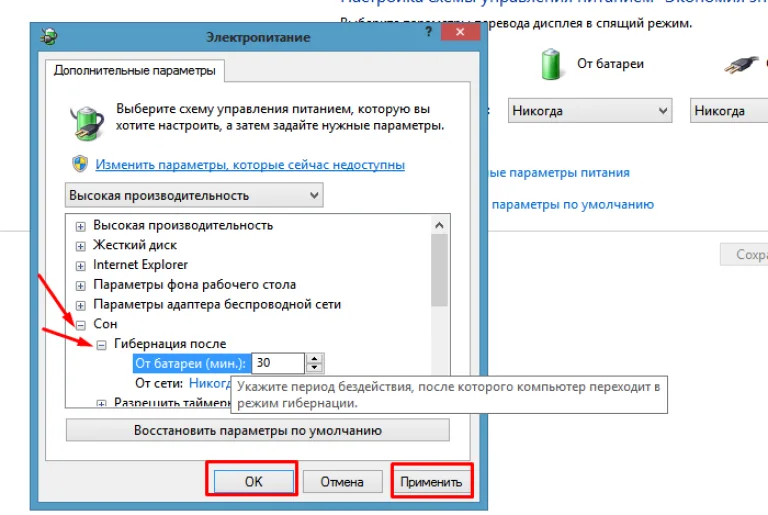Viewport: 768px width, 515px height.
Task: Increase battery hibernation minutes with the up arrow
Action: 314,358
